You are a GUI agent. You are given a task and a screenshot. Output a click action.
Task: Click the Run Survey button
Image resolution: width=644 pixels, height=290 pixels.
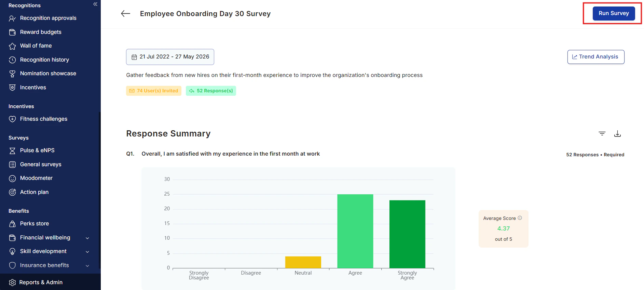614,13
